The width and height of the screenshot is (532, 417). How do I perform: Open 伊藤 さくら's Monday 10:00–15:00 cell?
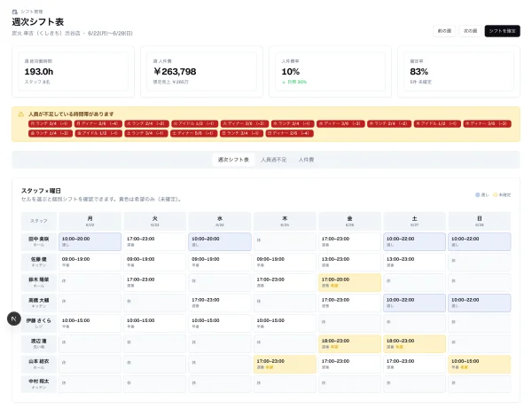pyautogui.click(x=90, y=323)
